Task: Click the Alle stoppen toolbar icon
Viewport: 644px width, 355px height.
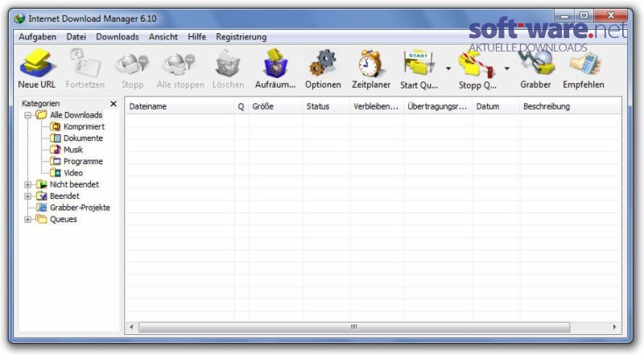Action: pos(179,64)
